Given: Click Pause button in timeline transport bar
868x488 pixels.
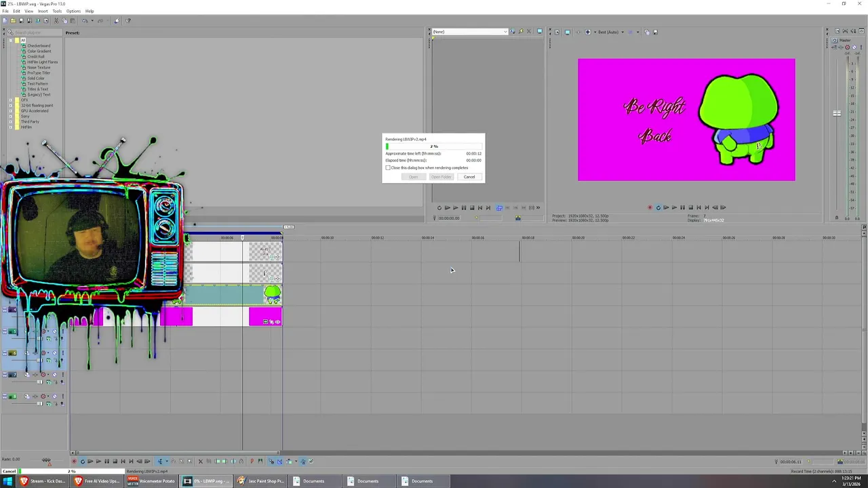Looking at the screenshot, I should point(106,462).
